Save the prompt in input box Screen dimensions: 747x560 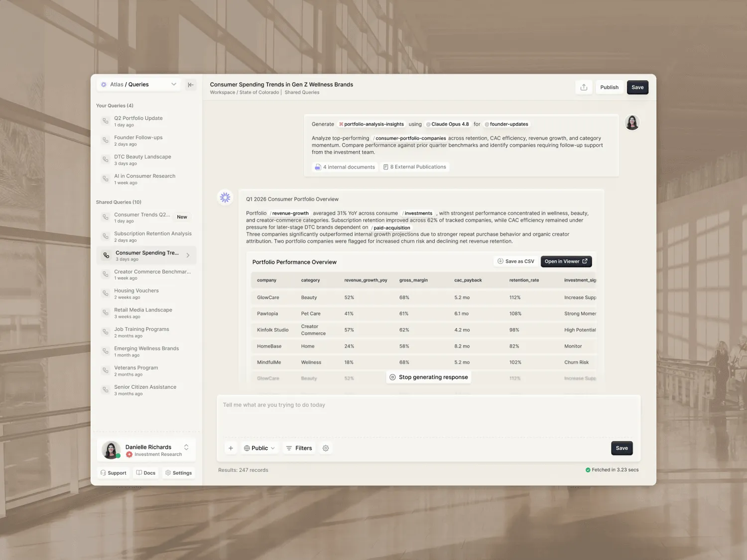(622, 448)
